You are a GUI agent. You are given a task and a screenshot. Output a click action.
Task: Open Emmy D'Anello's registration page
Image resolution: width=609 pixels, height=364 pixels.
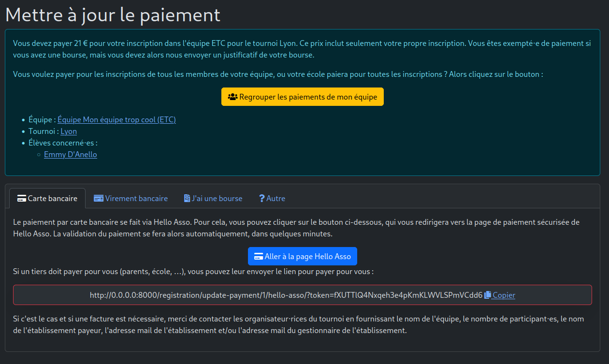70,154
